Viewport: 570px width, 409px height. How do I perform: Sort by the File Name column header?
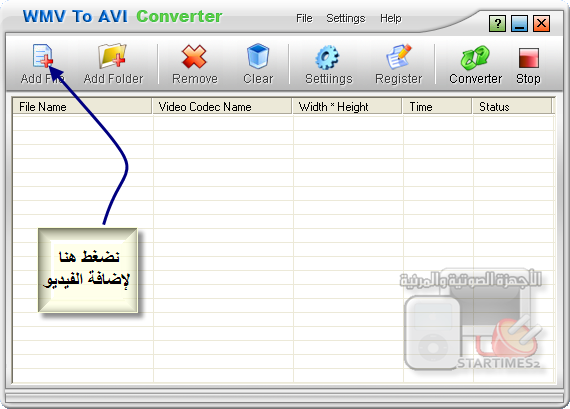click(82, 107)
